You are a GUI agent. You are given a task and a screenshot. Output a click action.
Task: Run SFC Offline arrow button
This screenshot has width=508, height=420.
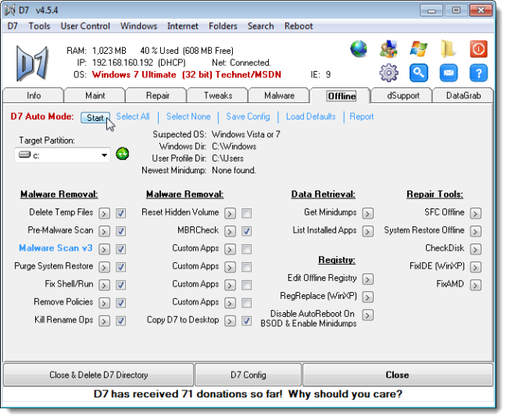point(476,214)
